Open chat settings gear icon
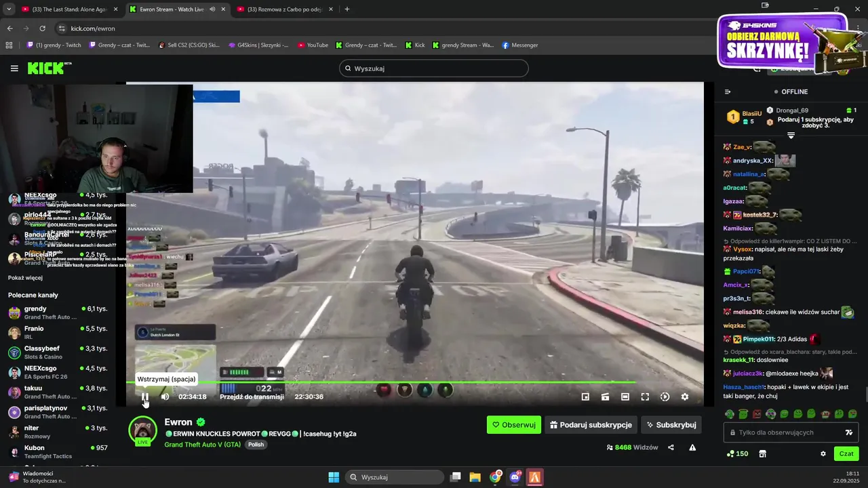 (823, 453)
